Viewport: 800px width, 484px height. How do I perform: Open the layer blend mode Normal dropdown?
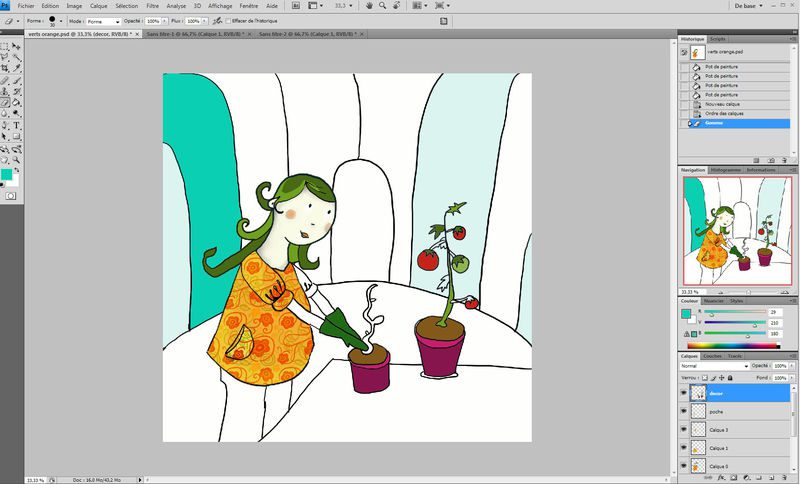[714, 366]
